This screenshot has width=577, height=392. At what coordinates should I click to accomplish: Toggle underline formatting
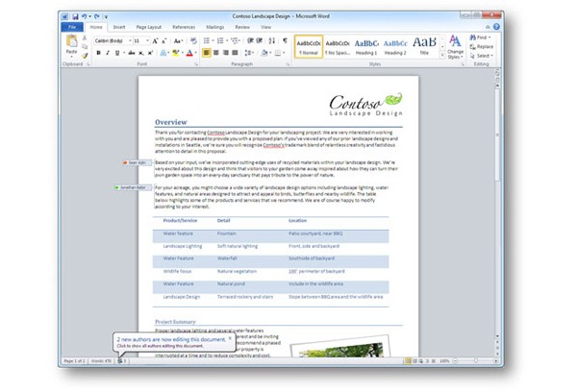pos(117,53)
